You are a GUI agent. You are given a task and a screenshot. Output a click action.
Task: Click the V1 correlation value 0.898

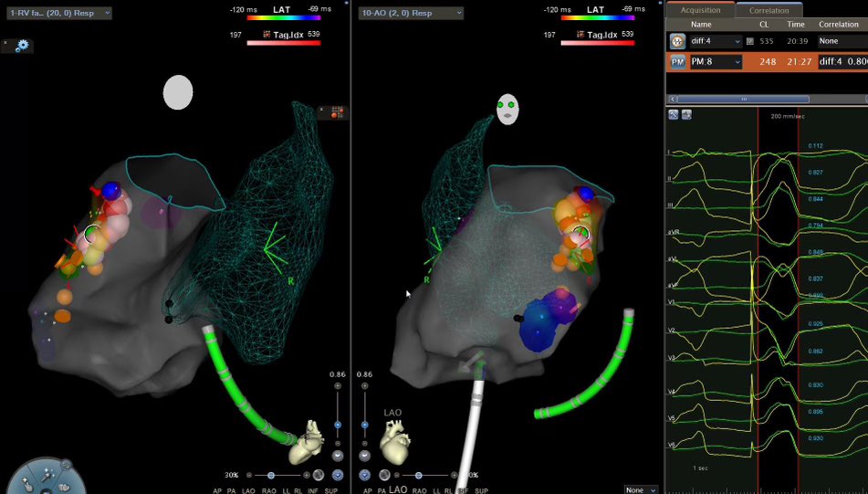pos(815,296)
